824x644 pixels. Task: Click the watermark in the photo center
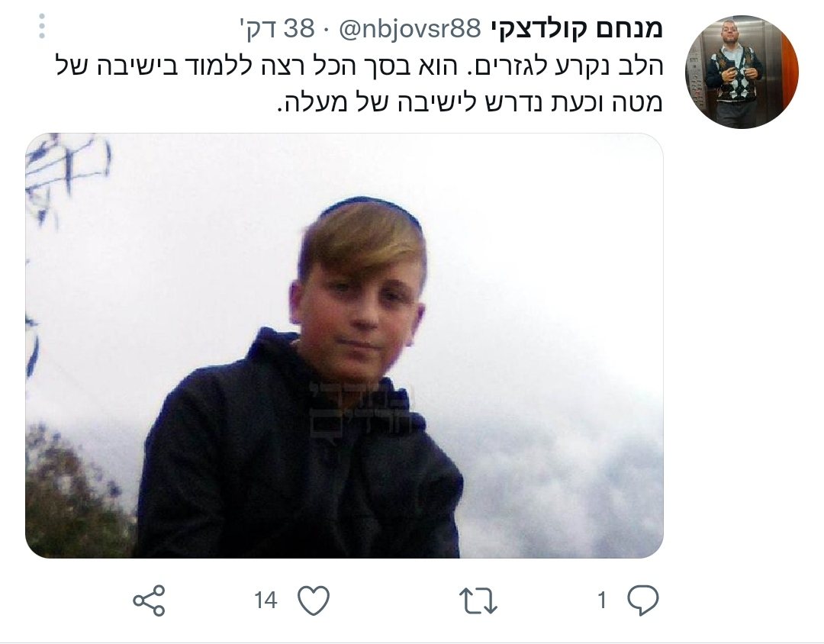362,409
